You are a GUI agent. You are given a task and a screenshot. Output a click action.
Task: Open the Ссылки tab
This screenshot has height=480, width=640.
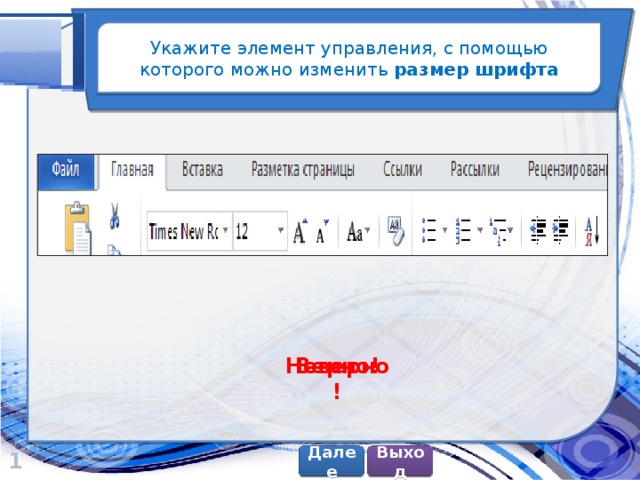402,170
